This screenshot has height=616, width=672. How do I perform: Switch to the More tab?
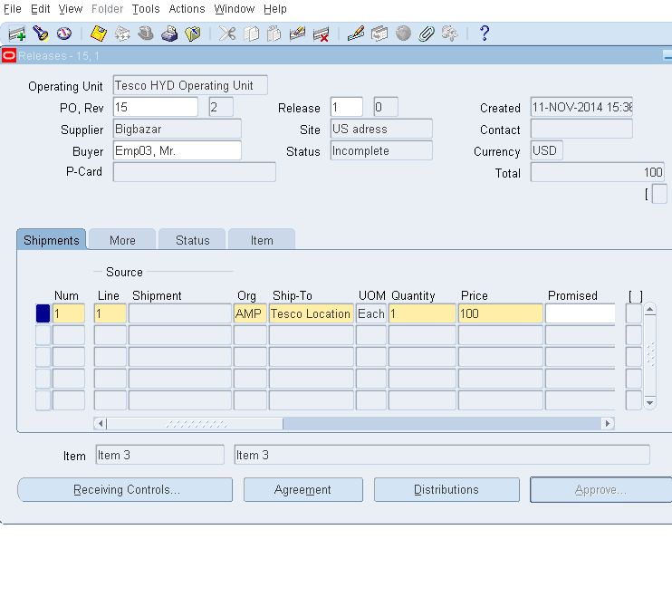point(122,240)
